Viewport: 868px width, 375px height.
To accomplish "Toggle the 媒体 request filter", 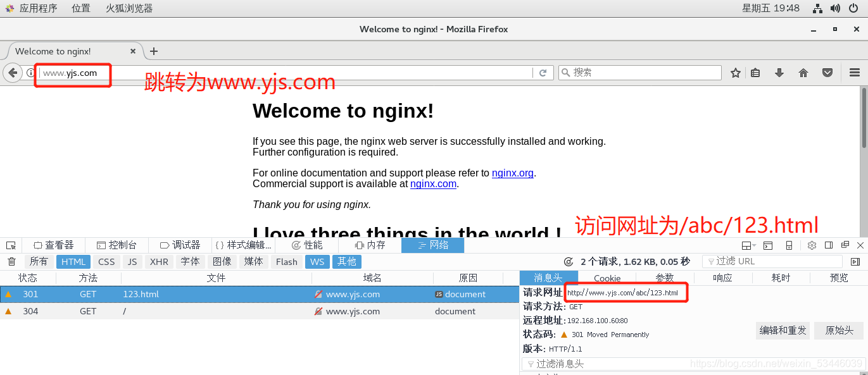I will pos(253,262).
